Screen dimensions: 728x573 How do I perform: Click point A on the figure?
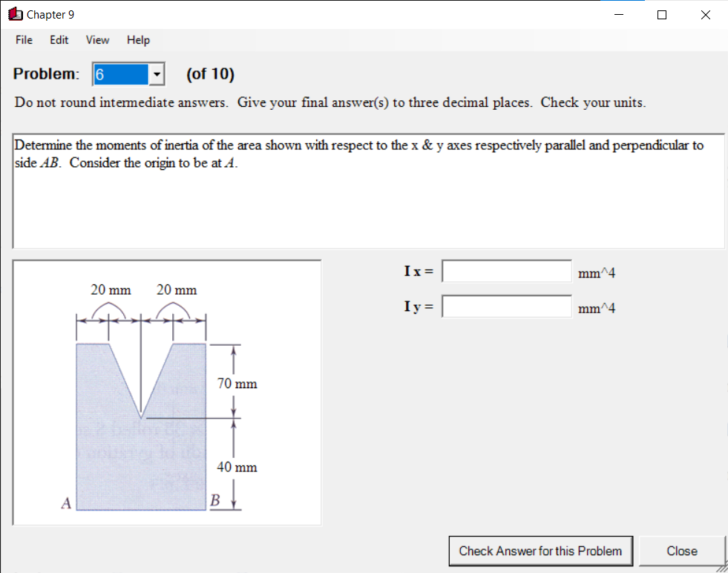(x=65, y=503)
